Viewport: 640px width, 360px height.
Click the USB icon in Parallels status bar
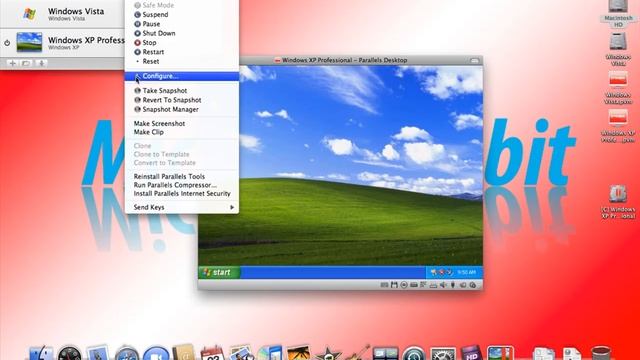(x=453, y=285)
